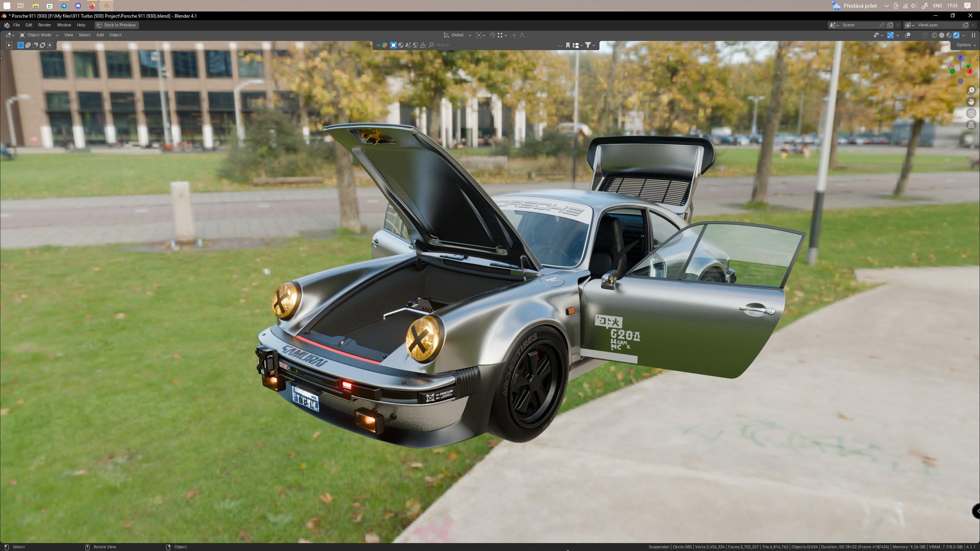Select material preview shading mode
This screenshot has height=551, width=980.
[x=949, y=35]
